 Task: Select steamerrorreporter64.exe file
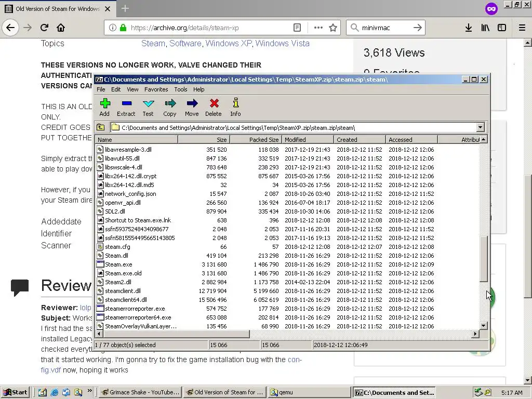pos(138,317)
